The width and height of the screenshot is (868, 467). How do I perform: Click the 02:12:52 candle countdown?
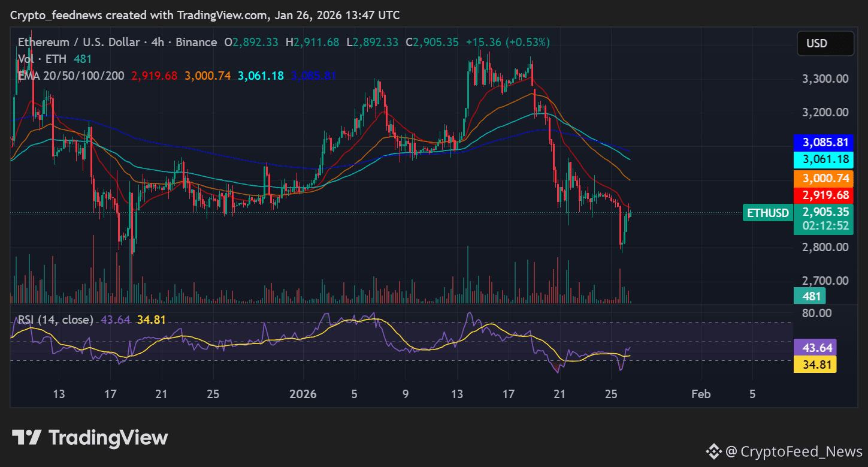[x=825, y=226]
